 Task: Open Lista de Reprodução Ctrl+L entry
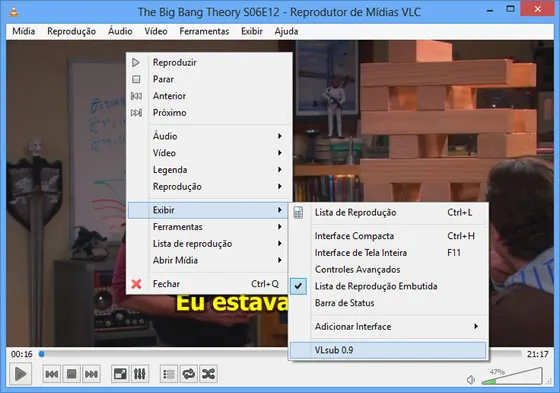388,213
